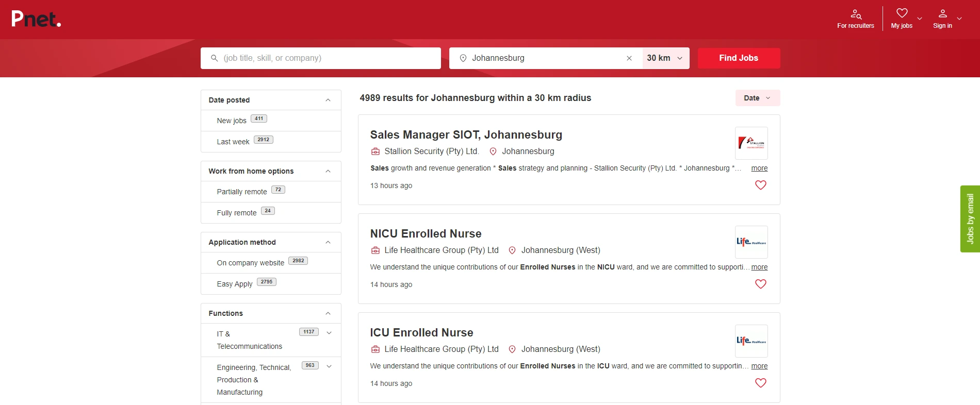Open Stallion Security (Pty) Ltd. company link

pyautogui.click(x=432, y=151)
